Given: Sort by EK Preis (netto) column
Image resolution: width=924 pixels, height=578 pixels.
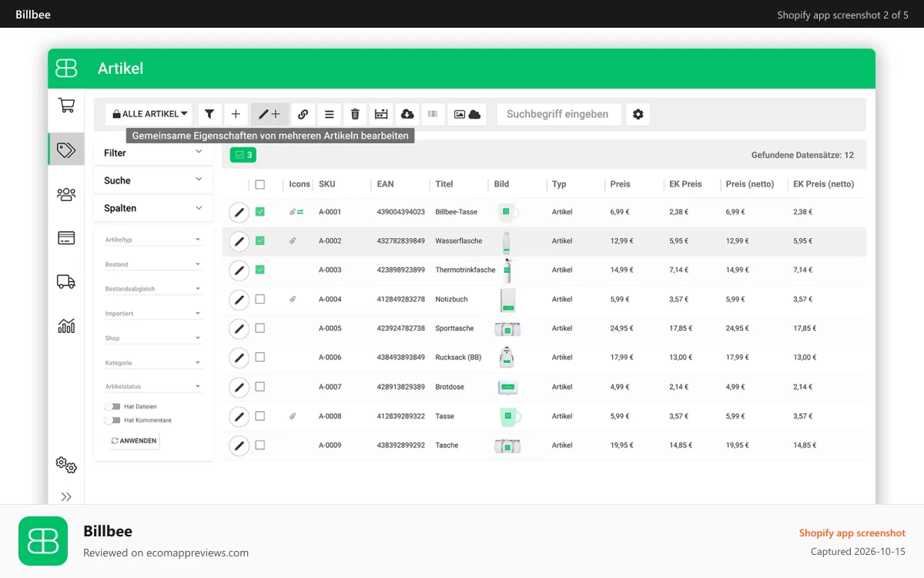Looking at the screenshot, I should tap(823, 184).
